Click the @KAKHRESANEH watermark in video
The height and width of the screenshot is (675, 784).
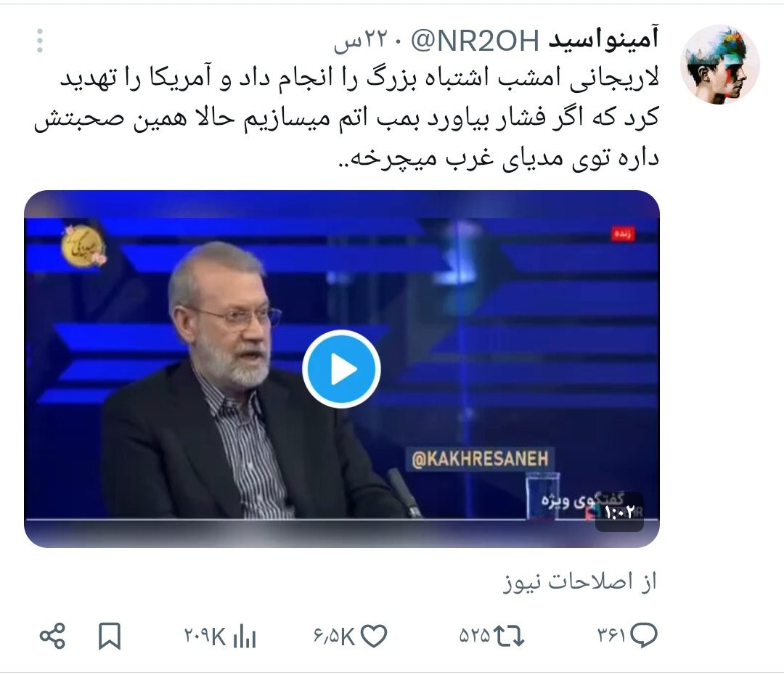[480, 459]
